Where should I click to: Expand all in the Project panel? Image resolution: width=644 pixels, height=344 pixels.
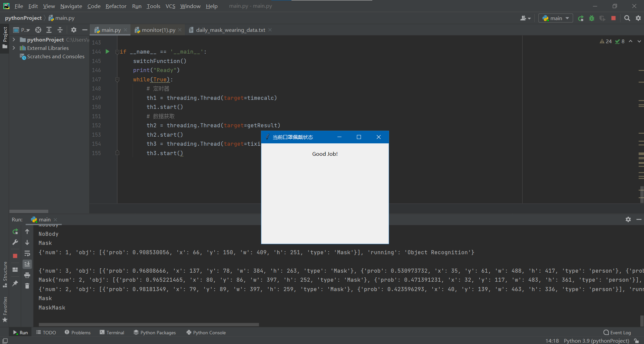[49, 30]
